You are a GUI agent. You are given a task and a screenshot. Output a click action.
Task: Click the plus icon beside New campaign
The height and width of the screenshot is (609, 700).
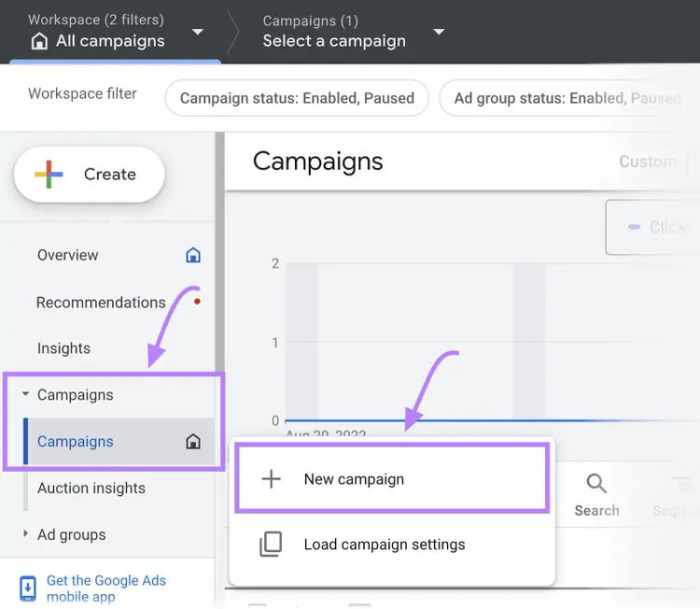271,479
